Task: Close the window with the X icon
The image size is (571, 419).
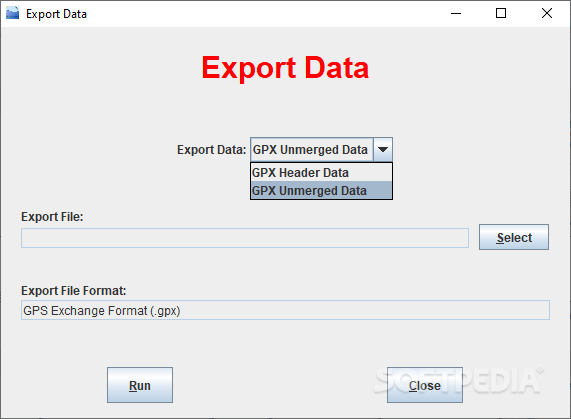Action: tap(547, 13)
